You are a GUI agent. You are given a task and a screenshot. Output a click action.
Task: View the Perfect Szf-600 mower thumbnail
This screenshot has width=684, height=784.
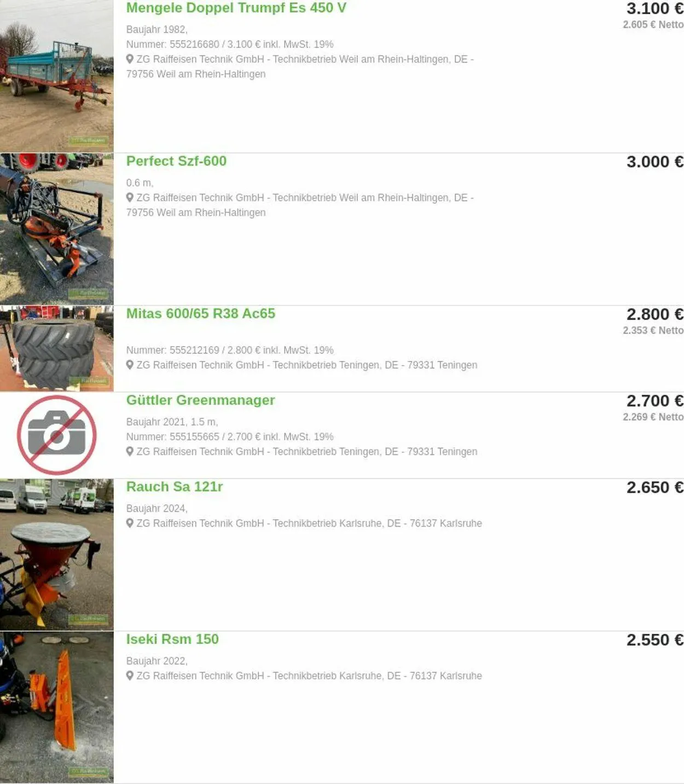57,229
